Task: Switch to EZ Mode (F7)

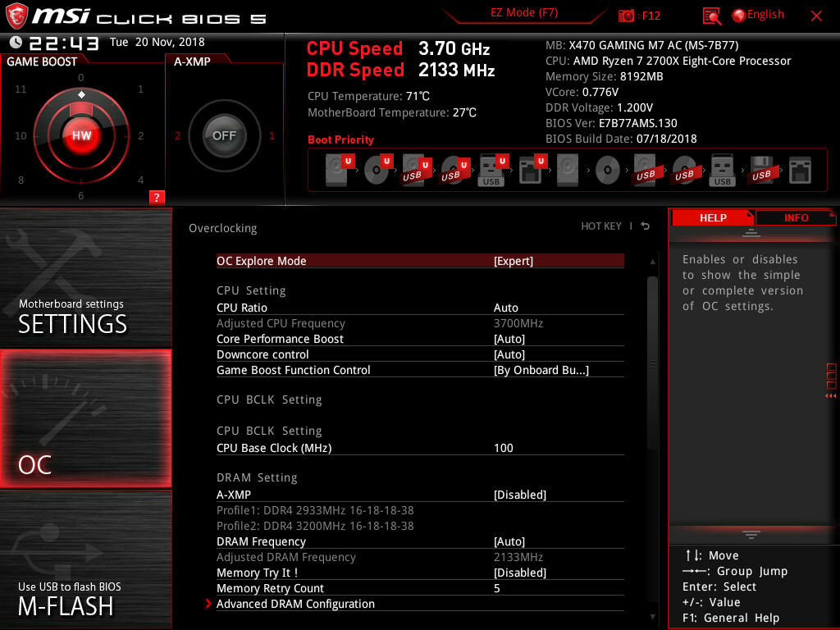Action: click(524, 13)
